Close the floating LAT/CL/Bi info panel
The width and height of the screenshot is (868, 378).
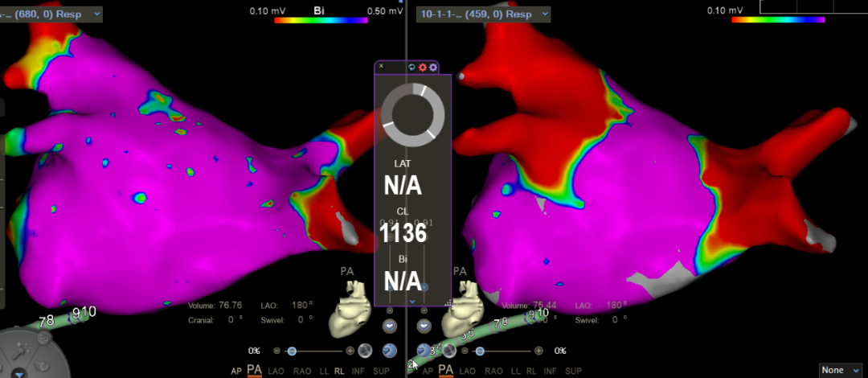pyautogui.click(x=381, y=65)
